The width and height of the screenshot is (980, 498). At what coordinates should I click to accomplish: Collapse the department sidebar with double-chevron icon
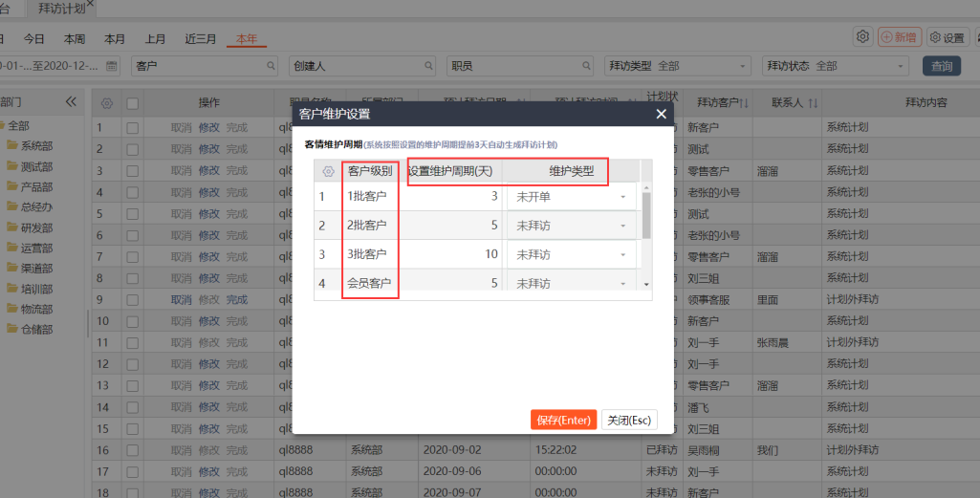tap(70, 102)
